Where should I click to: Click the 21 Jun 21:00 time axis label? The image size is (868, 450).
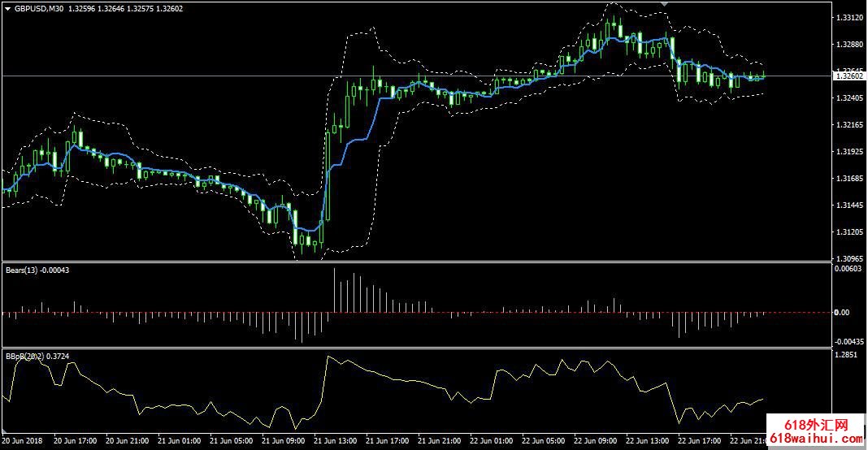(439, 441)
